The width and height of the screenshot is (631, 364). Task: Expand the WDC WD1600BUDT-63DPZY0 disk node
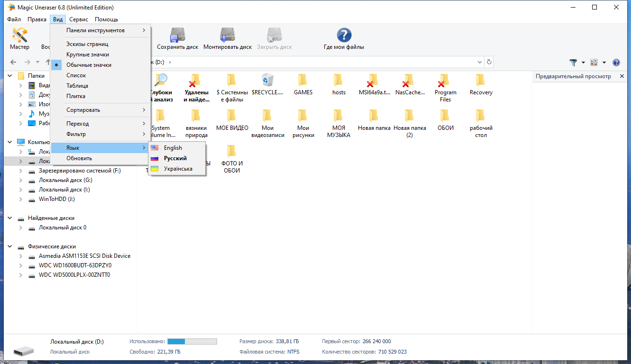tap(20, 265)
